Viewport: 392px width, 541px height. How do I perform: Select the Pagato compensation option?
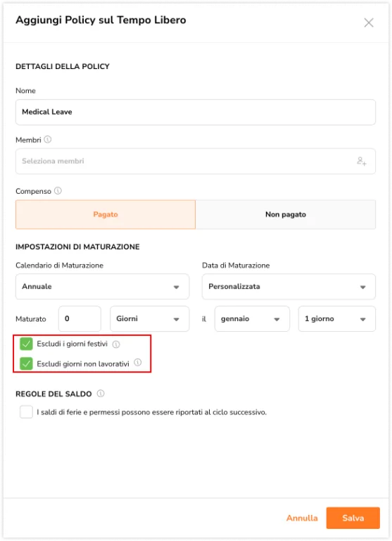point(106,214)
